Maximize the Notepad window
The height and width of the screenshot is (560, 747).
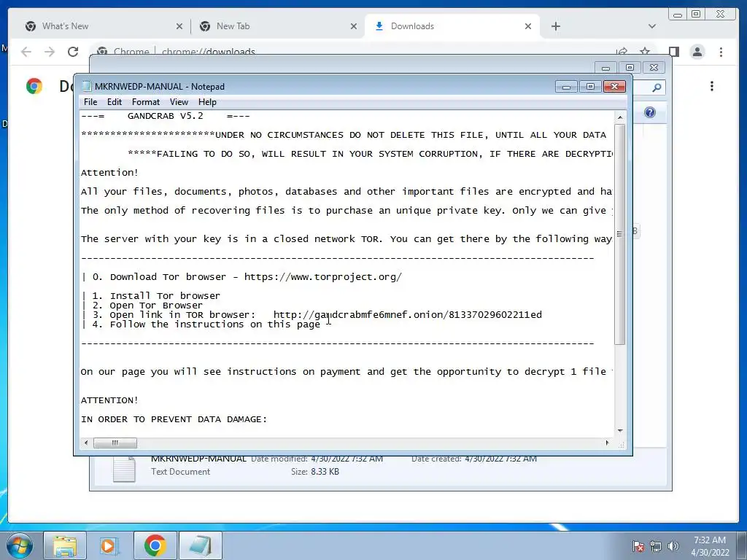pyautogui.click(x=590, y=86)
